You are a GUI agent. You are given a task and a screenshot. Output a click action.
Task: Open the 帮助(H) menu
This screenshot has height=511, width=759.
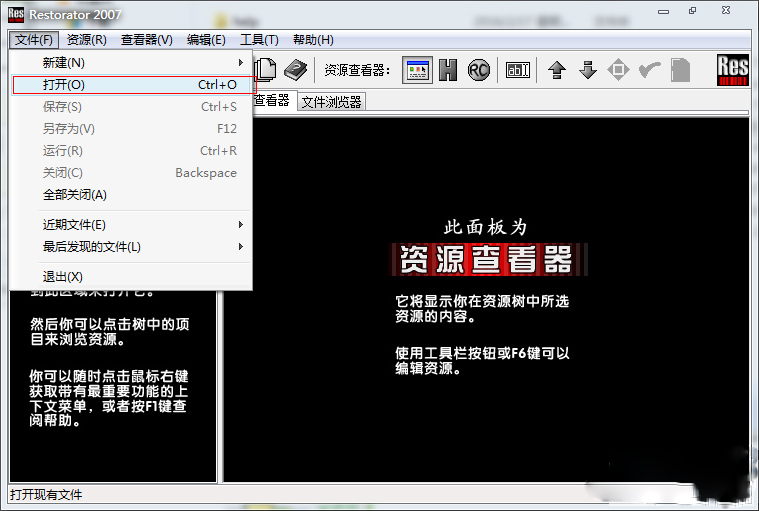click(x=313, y=40)
